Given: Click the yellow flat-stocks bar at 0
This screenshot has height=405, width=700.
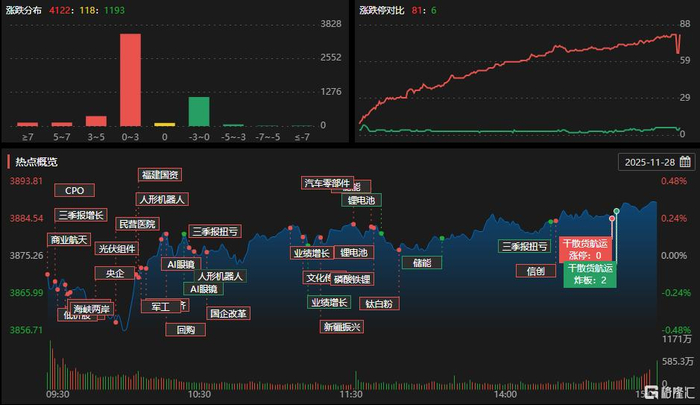Looking at the screenshot, I should 165,125.
